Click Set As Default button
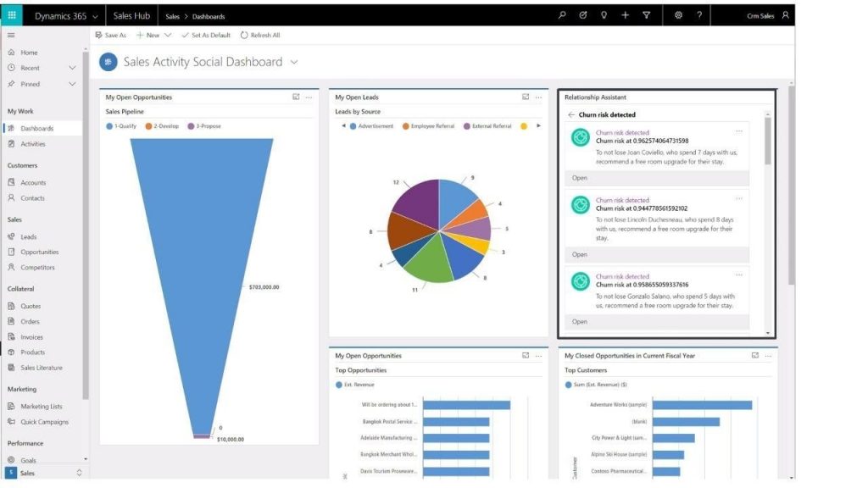The width and height of the screenshot is (868, 488). (x=205, y=35)
